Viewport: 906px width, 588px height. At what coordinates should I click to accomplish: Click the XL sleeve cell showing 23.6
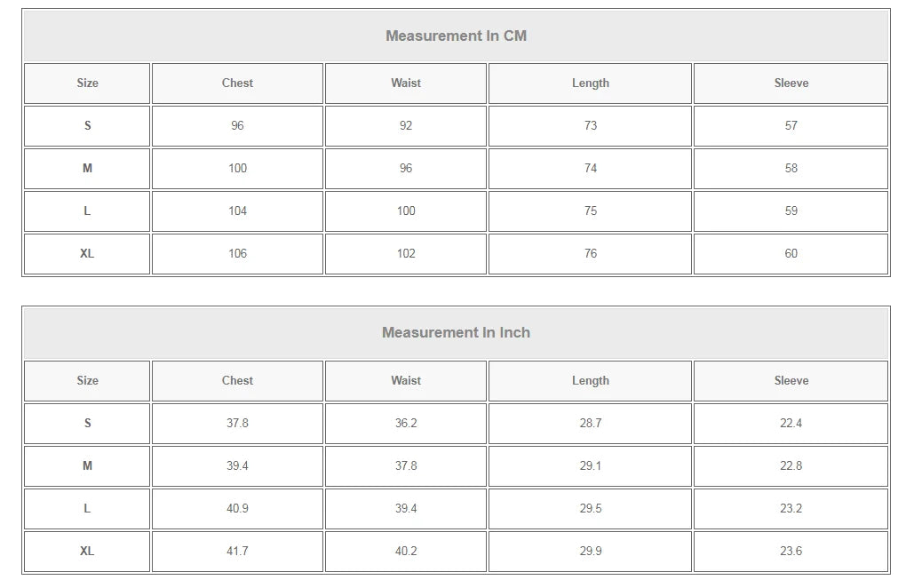point(791,552)
